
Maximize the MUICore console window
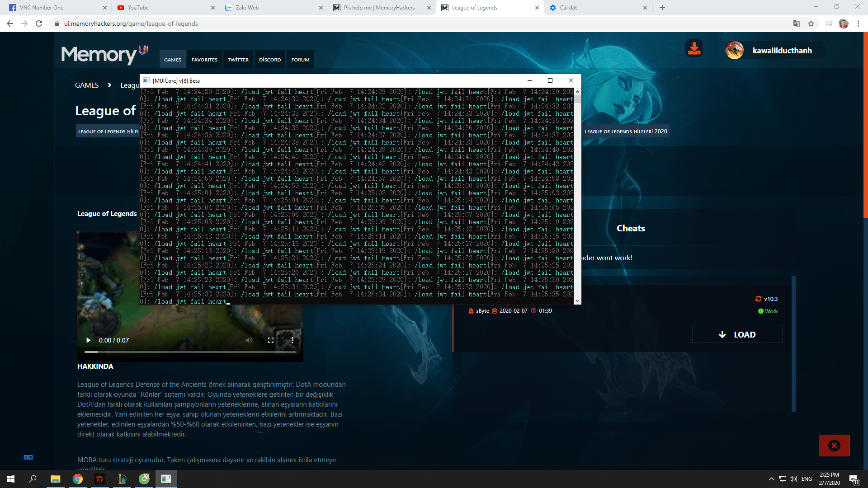click(550, 80)
